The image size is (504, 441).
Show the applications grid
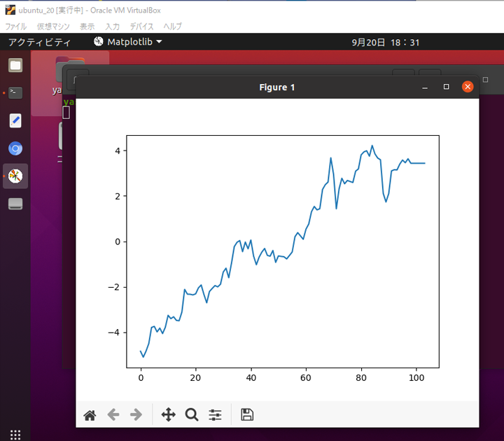click(15, 435)
